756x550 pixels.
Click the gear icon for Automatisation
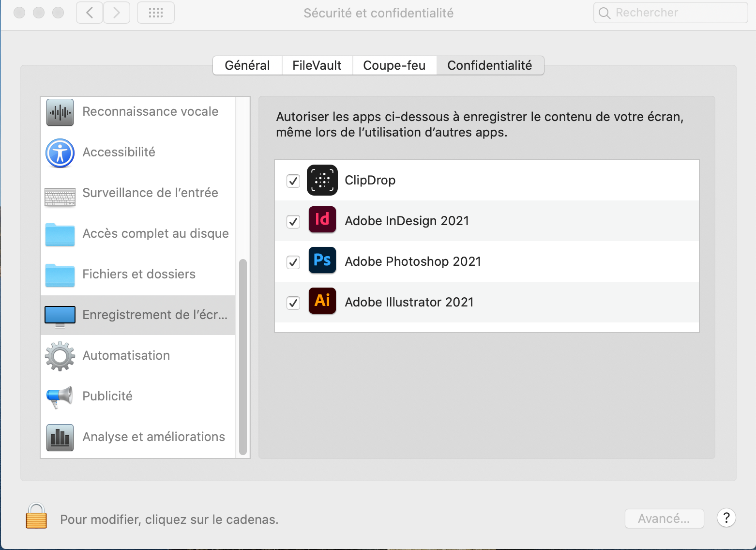pos(60,356)
